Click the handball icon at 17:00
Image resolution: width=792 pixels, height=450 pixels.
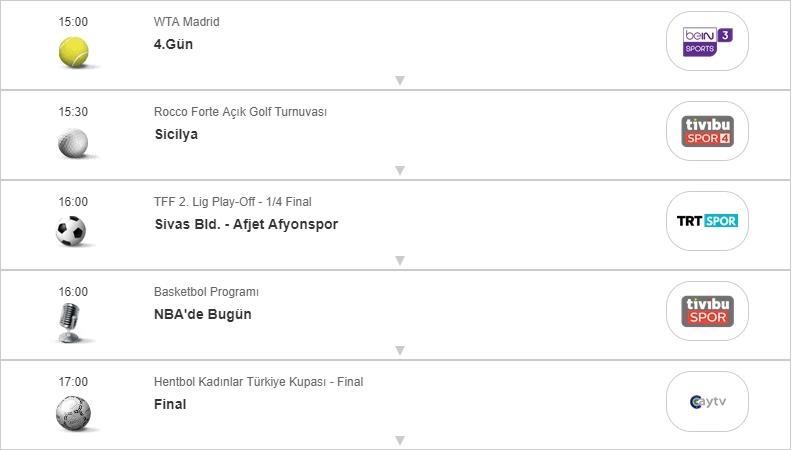(x=73, y=412)
